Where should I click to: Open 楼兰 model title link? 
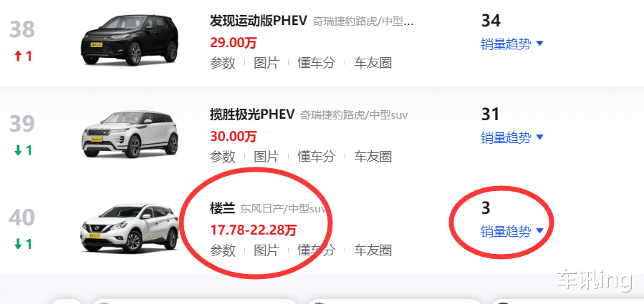click(x=222, y=208)
